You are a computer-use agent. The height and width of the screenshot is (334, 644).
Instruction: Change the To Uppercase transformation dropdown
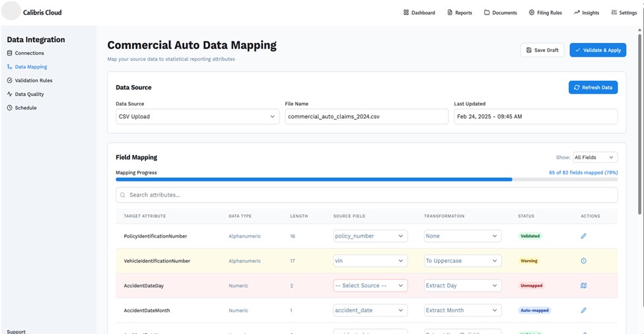coord(462,261)
